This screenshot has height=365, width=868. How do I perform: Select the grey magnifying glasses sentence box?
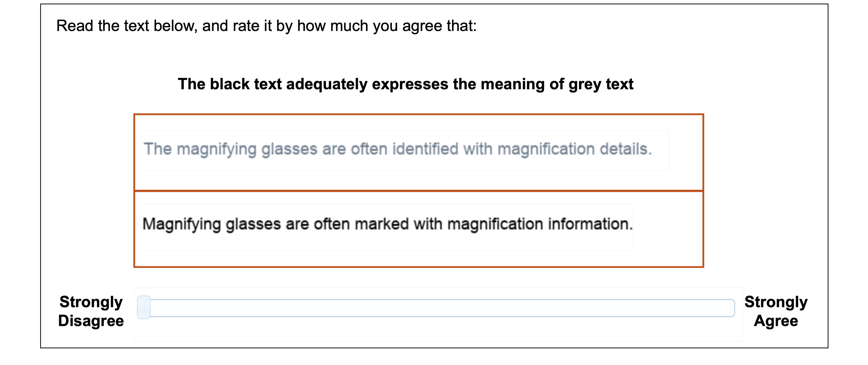click(x=405, y=150)
